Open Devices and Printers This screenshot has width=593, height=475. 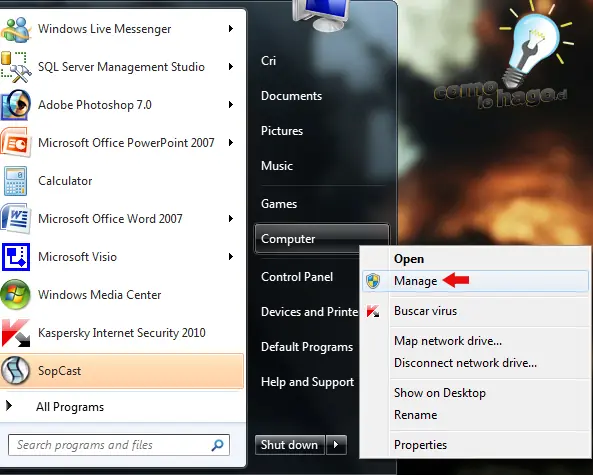[309, 312]
